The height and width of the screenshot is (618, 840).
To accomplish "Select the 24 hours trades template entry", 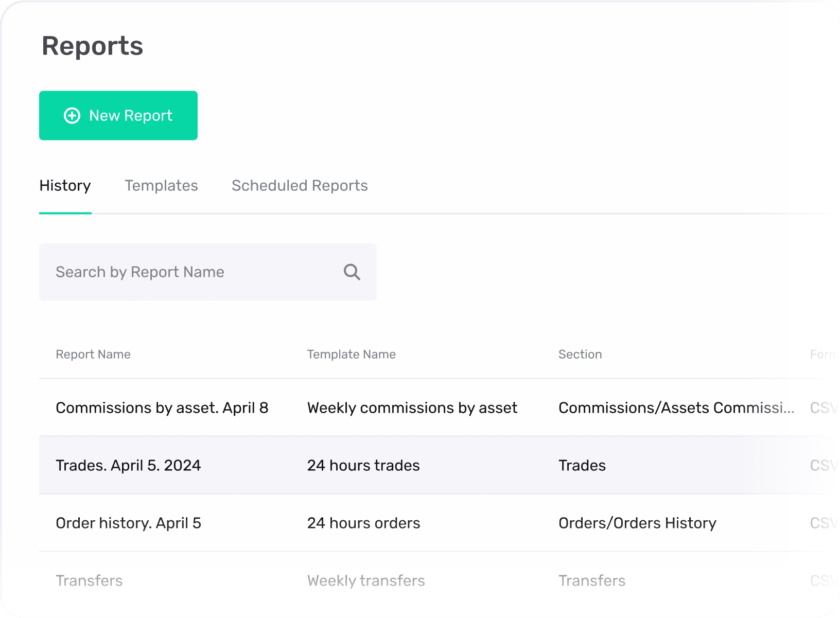I will (x=363, y=465).
